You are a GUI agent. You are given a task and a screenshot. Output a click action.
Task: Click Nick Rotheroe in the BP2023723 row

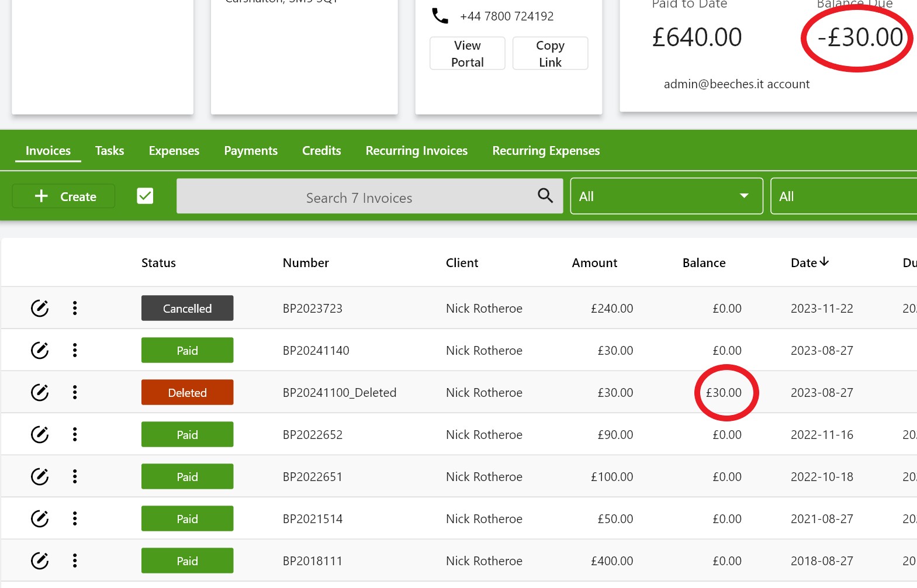click(x=484, y=309)
